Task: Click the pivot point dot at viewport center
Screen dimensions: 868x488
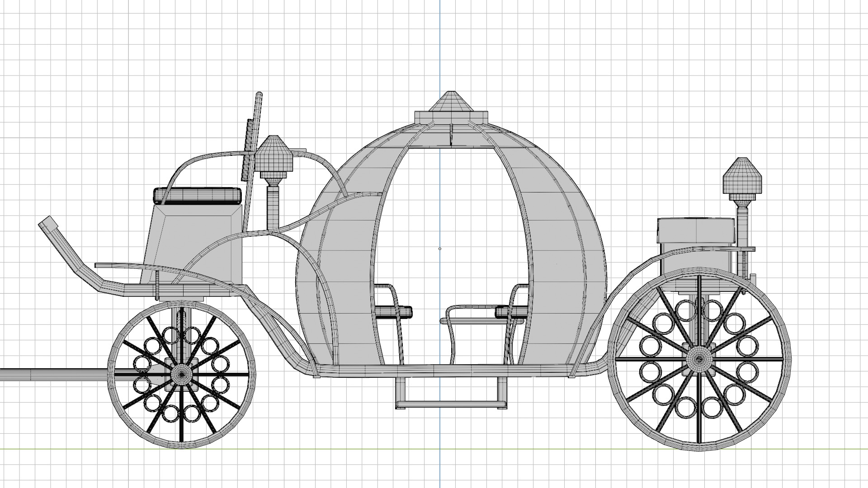Action: tap(440, 248)
